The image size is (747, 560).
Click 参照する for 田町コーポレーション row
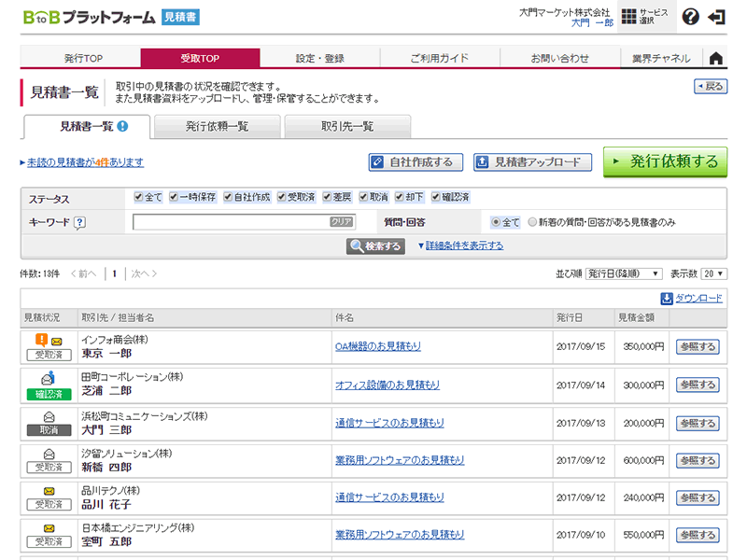[698, 385]
